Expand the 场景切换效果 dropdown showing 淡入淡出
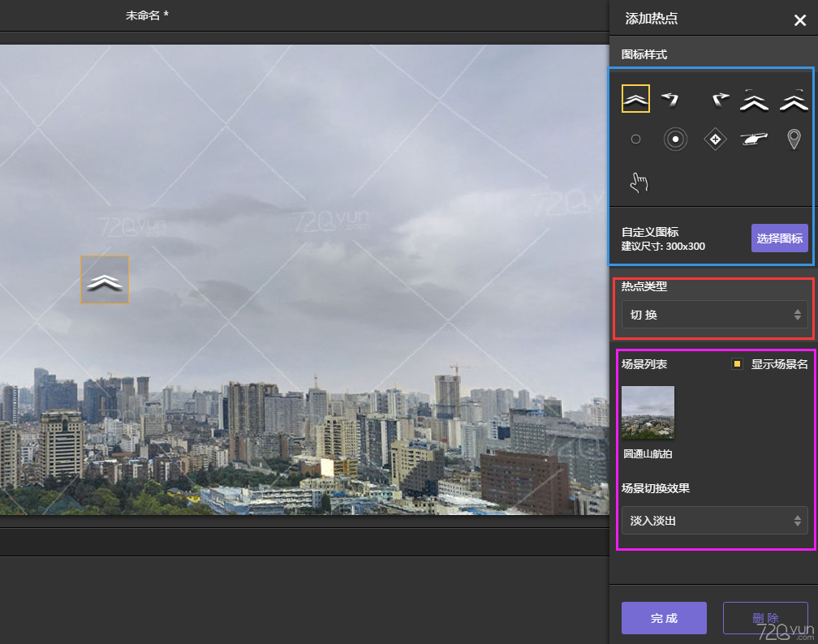This screenshot has height=644, width=818. click(714, 521)
